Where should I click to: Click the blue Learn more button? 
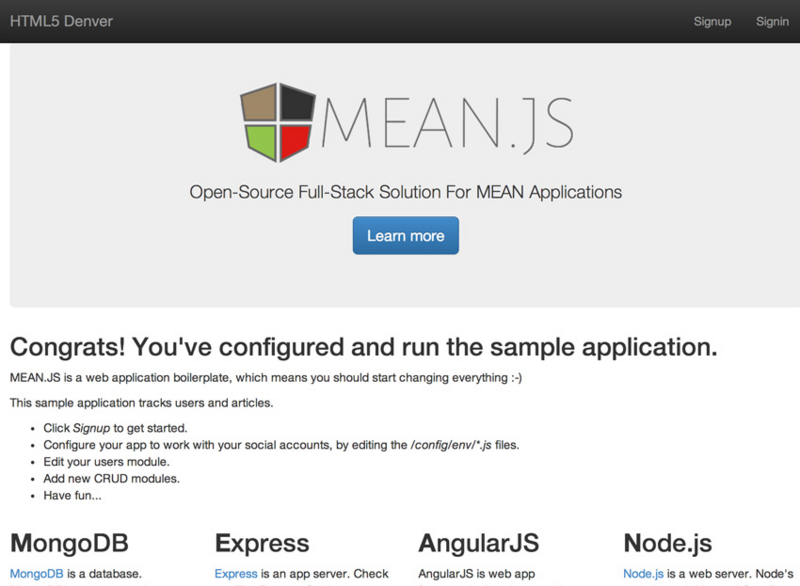[406, 236]
